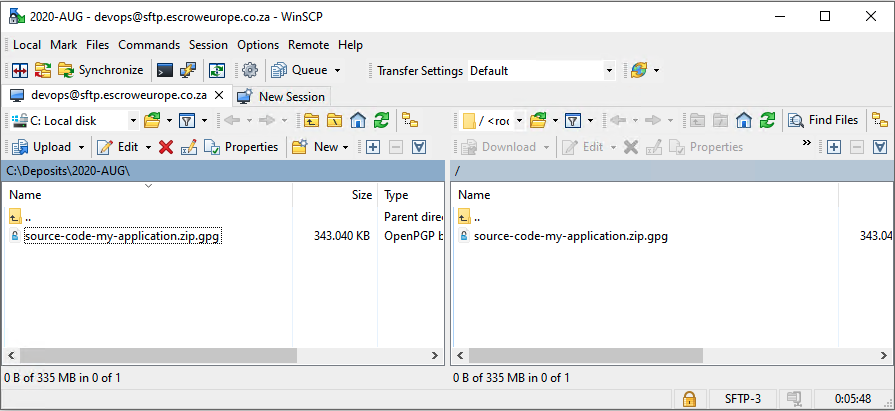Click the local invert selection icon
The image size is (895, 411).
419,147
